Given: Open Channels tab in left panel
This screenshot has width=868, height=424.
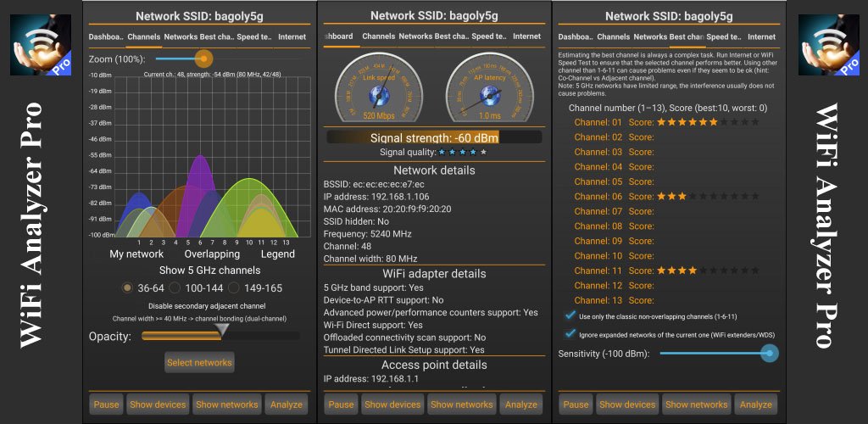Looking at the screenshot, I should tap(143, 37).
